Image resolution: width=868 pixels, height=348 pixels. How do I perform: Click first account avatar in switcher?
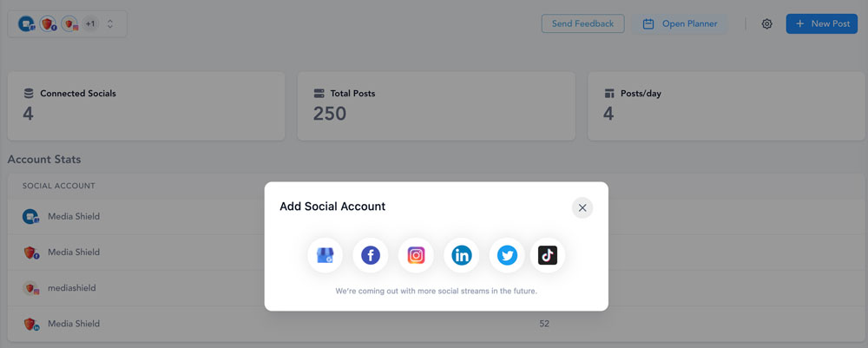pyautogui.click(x=27, y=24)
